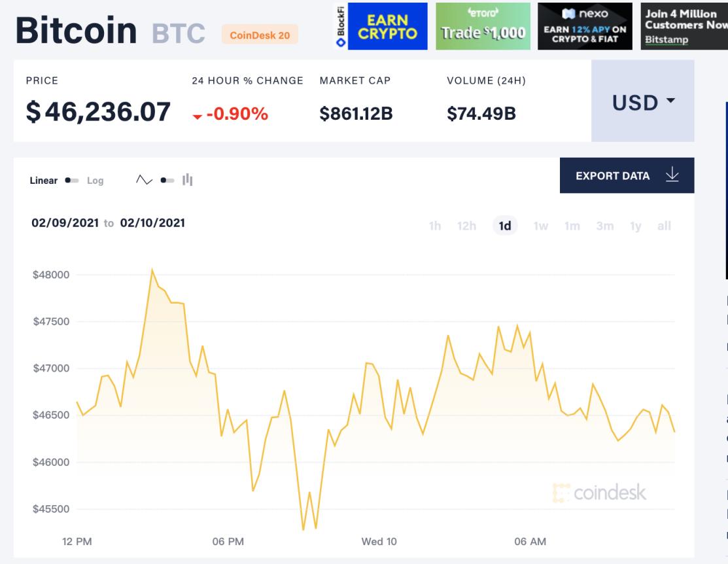Select the 12h time range
The image size is (728, 564).
click(467, 226)
